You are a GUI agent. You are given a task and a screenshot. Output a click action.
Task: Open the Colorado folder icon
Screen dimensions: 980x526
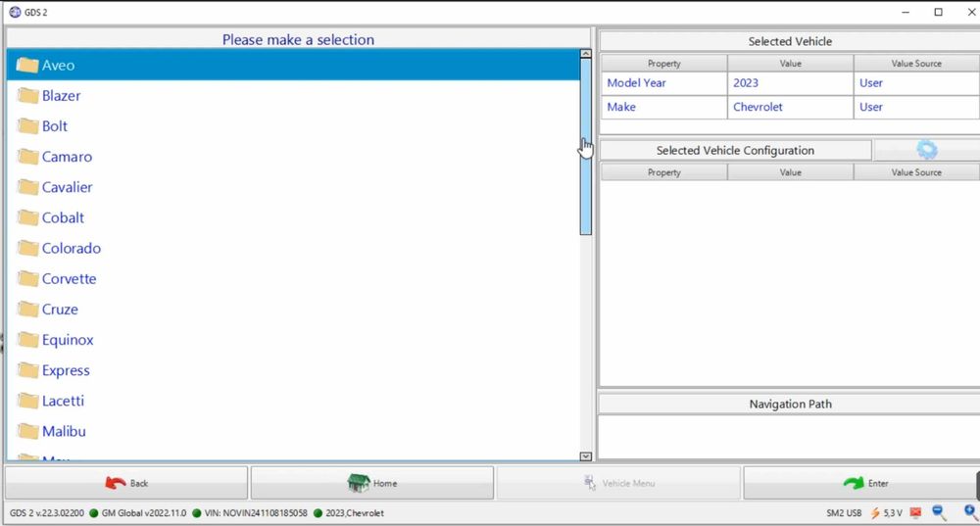click(x=27, y=248)
